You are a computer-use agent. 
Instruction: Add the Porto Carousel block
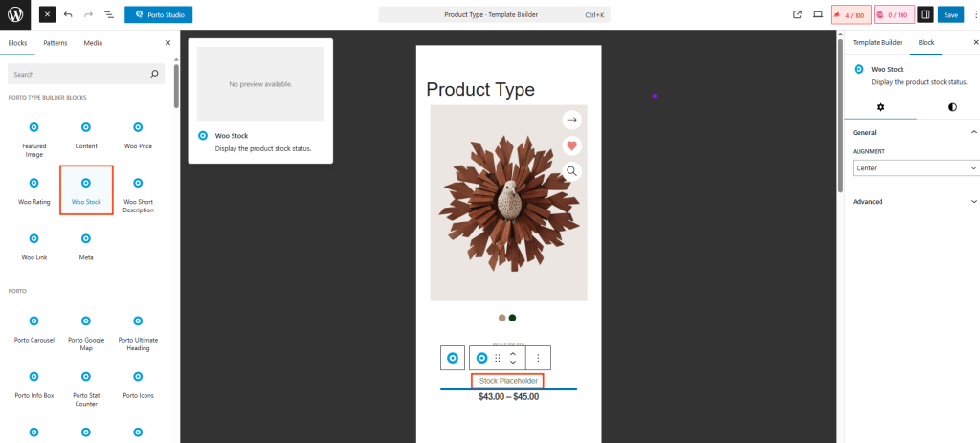tap(33, 328)
